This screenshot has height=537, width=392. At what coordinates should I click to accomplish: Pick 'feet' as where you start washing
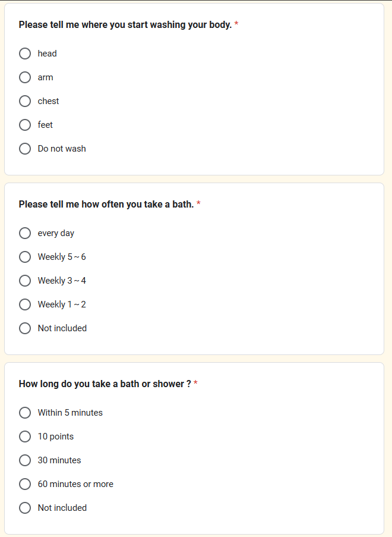(x=25, y=125)
